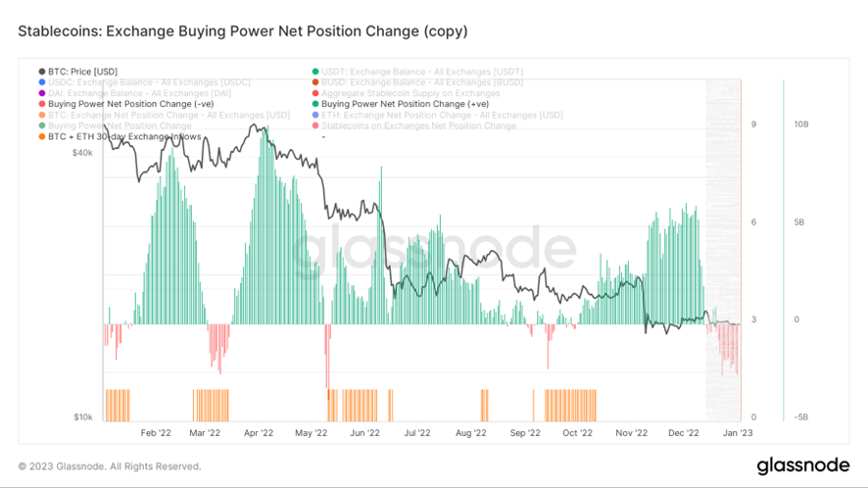Viewport: 868px width, 488px height.
Task: Click the black BTC Price legend dot
Action: click(41, 72)
